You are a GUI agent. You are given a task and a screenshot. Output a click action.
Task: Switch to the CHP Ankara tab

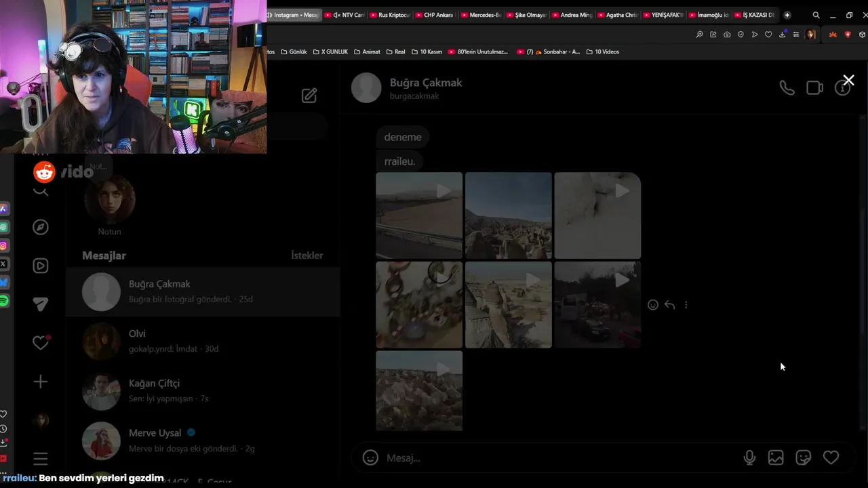(435, 15)
